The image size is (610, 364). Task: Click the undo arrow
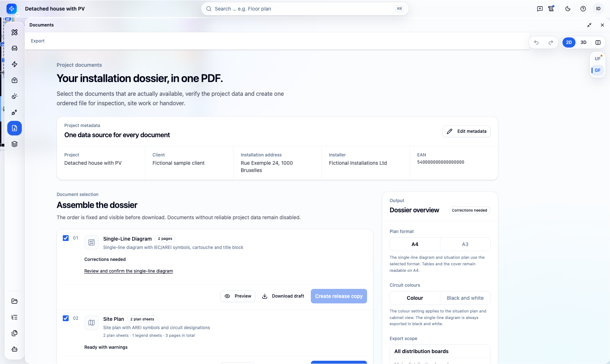tap(536, 42)
